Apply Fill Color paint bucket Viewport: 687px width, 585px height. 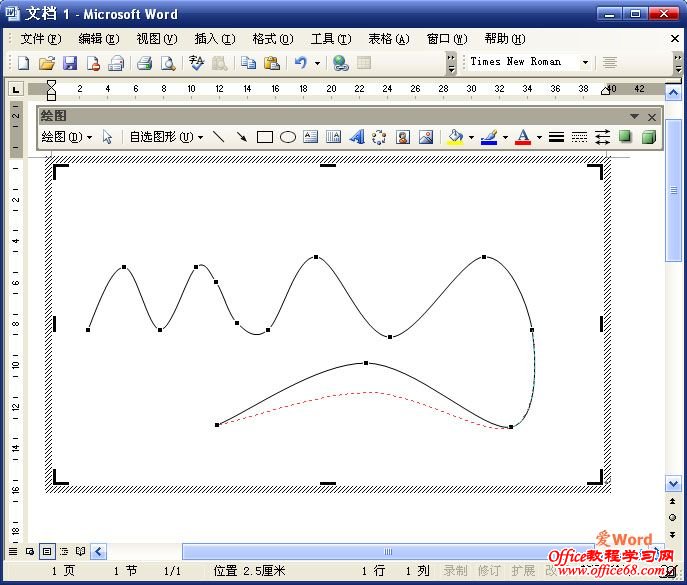456,137
